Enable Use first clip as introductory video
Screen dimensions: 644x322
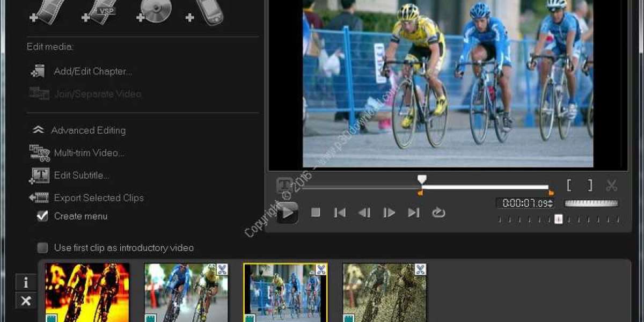click(x=42, y=248)
